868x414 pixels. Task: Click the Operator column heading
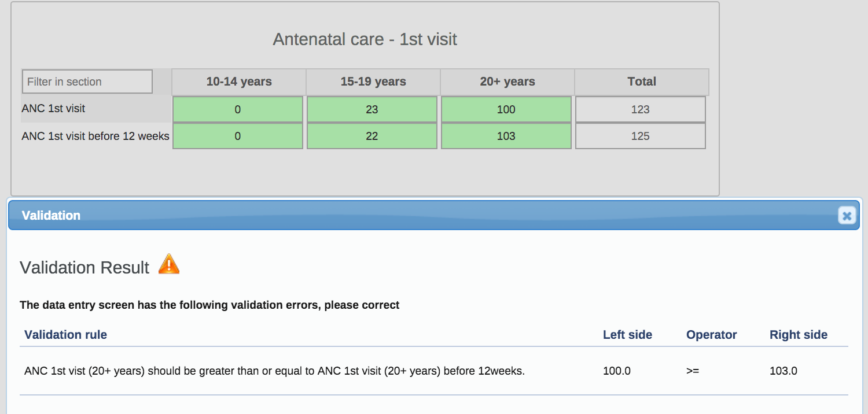tap(712, 335)
